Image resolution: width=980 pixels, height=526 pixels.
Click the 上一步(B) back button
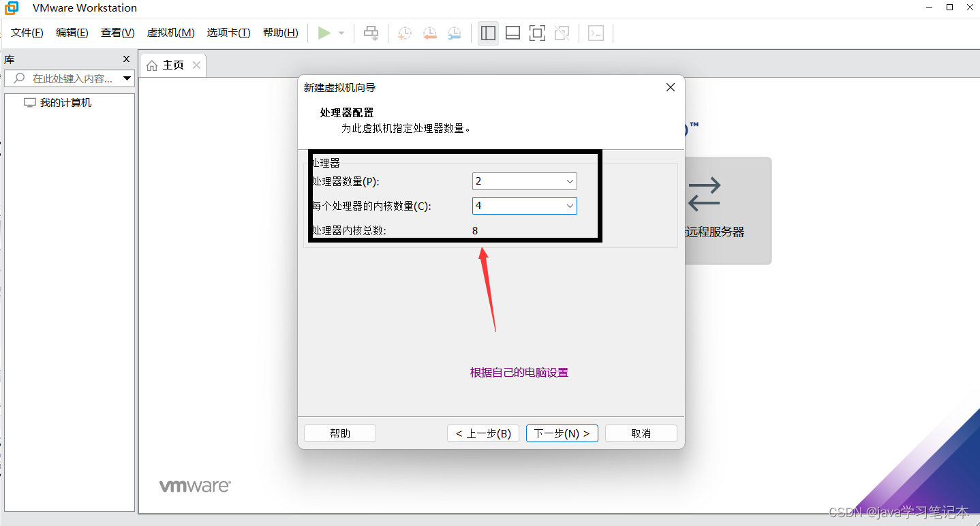pyautogui.click(x=483, y=433)
